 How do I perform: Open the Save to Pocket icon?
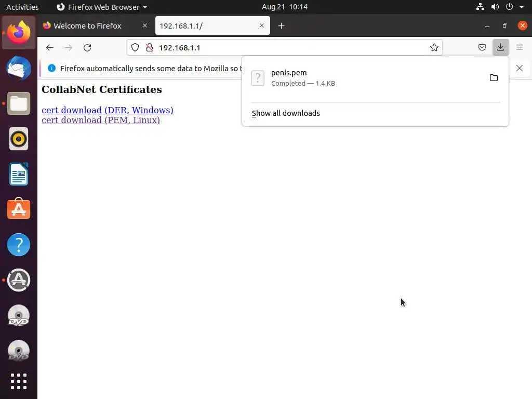(482, 47)
